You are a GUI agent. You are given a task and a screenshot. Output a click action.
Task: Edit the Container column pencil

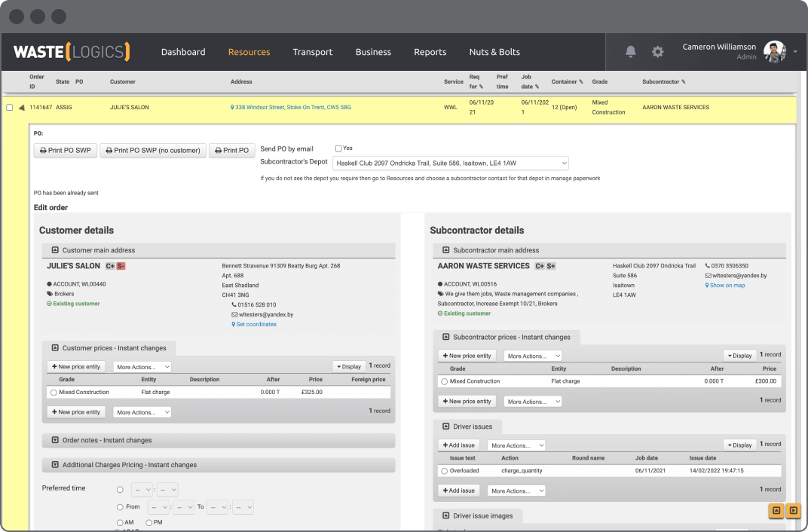click(x=581, y=81)
